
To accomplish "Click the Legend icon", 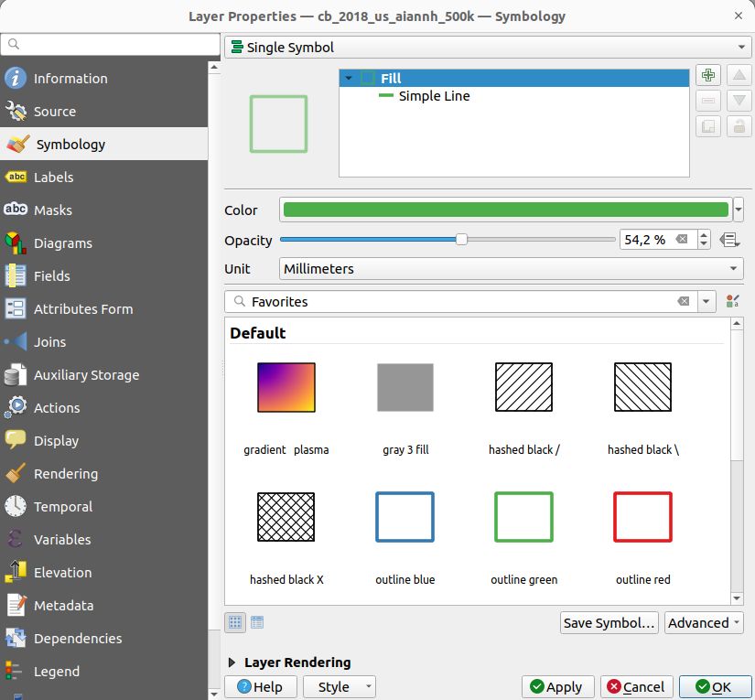I will (x=16, y=671).
